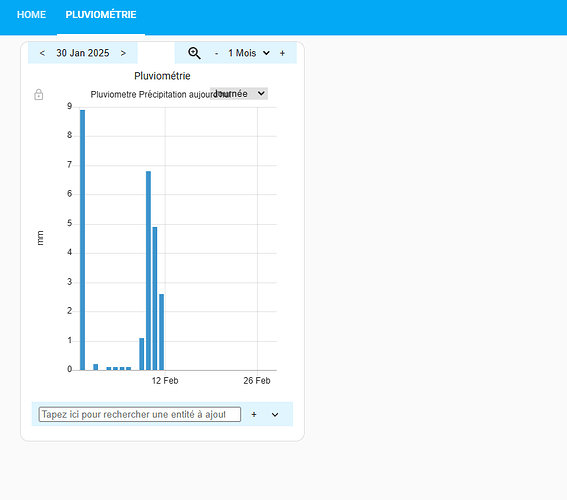Advance date with right arrow

pos(123,53)
